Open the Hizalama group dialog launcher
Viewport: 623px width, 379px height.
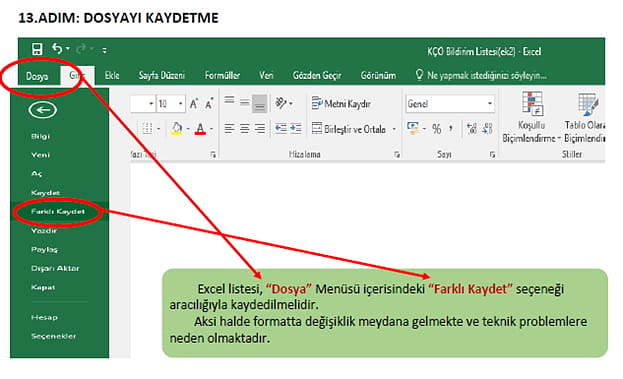397,155
